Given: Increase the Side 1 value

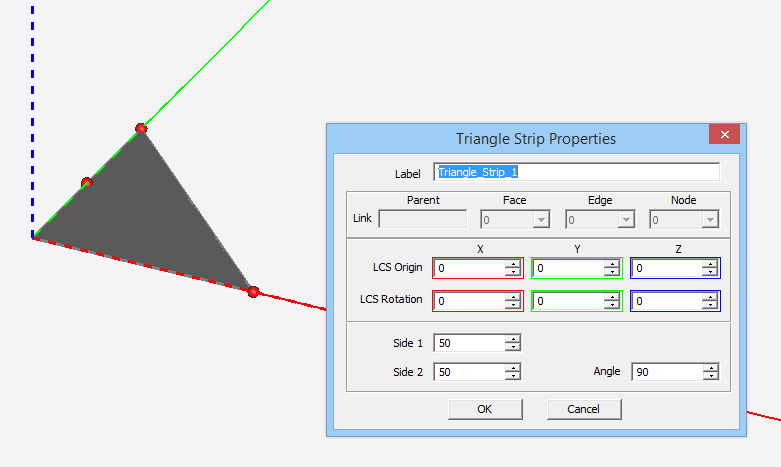Looking at the screenshot, I should point(513,339).
